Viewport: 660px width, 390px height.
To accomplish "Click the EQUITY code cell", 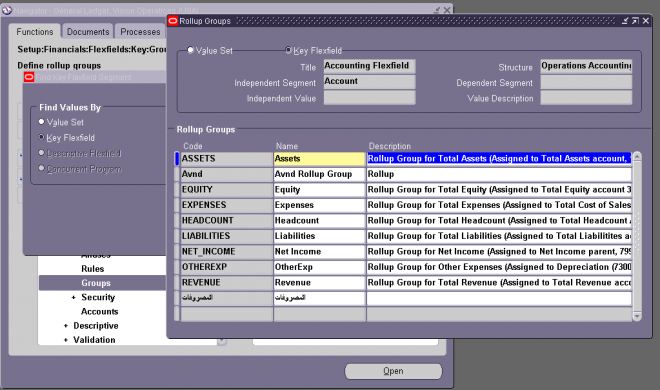I will pyautogui.click(x=226, y=190).
